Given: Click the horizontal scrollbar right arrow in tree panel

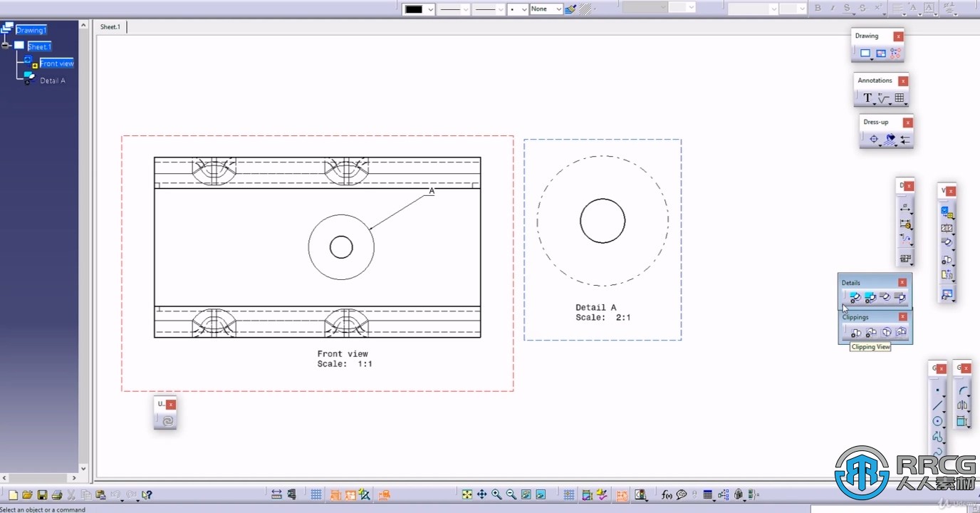Looking at the screenshot, I should pos(74,477).
